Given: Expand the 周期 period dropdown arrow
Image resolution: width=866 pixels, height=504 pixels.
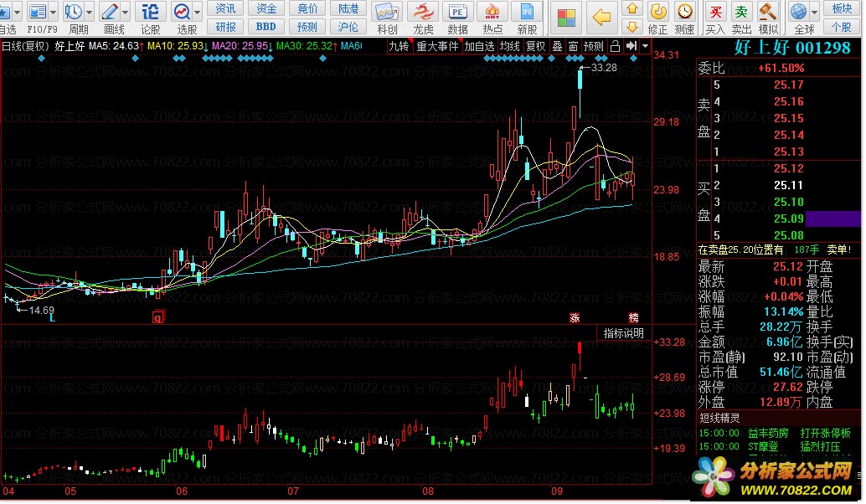Looking at the screenshot, I should [x=89, y=12].
